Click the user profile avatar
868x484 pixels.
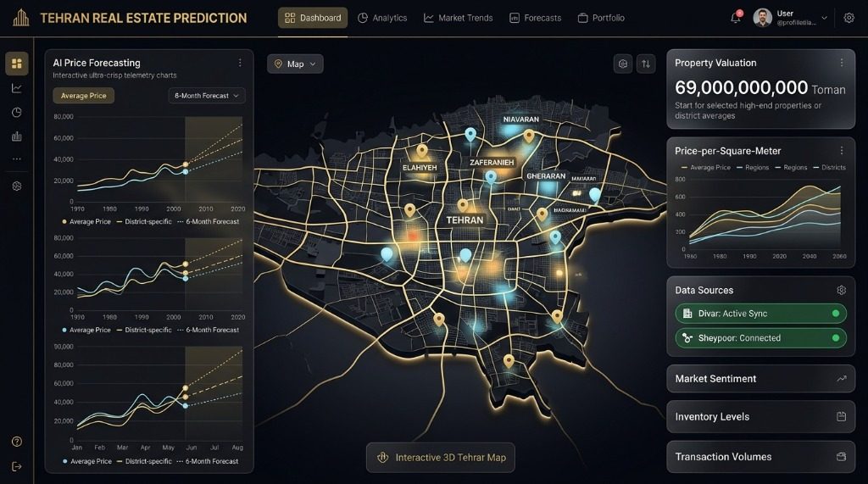(762, 18)
